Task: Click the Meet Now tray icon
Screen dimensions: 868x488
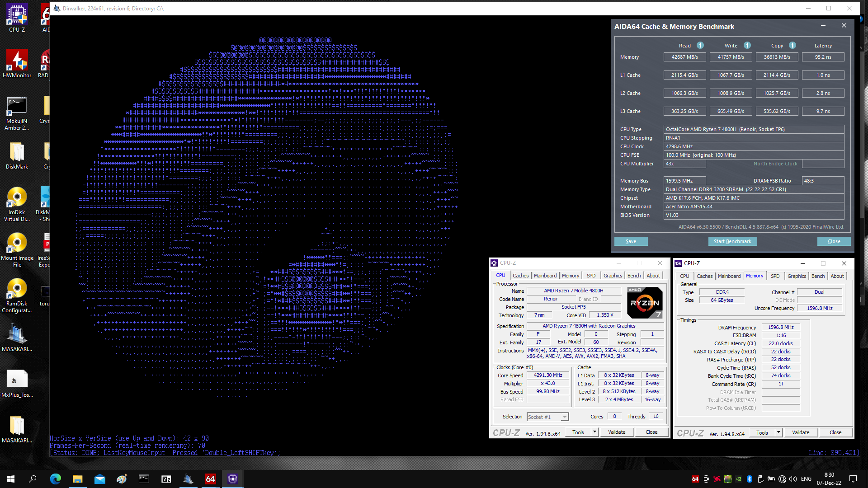Action: (706, 479)
